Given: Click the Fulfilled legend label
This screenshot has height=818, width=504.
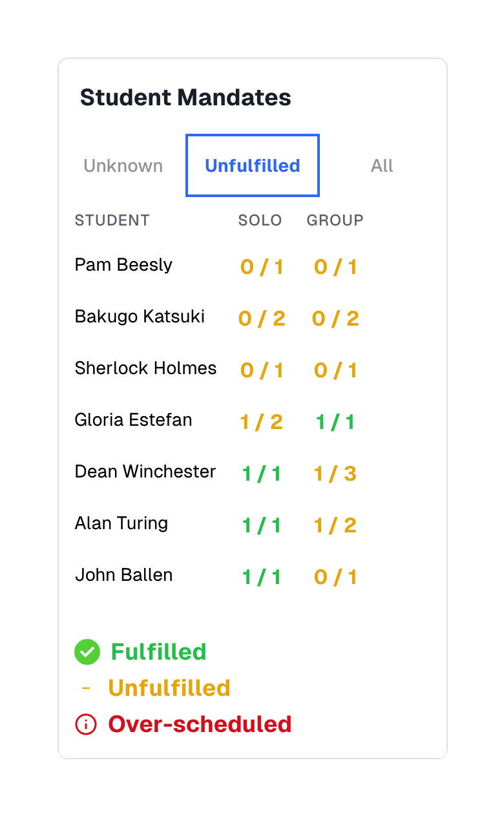Looking at the screenshot, I should coord(159,652).
